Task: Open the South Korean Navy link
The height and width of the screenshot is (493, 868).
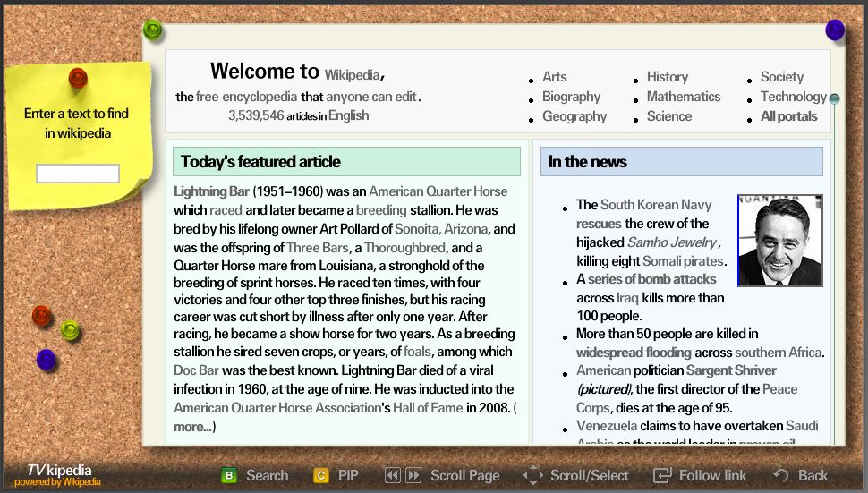Action: [656, 205]
